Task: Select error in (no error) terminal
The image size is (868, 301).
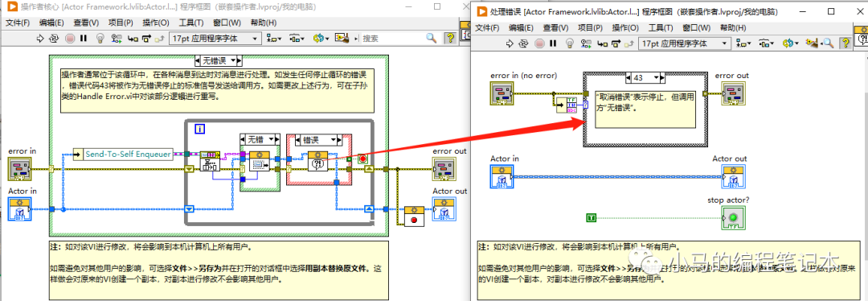Action: (x=502, y=93)
